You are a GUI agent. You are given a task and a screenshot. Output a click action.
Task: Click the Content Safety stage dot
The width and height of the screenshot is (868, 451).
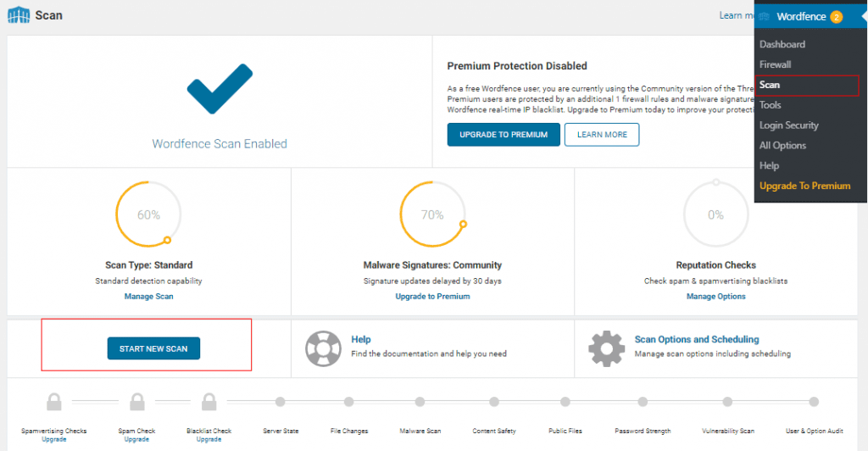pos(494,402)
